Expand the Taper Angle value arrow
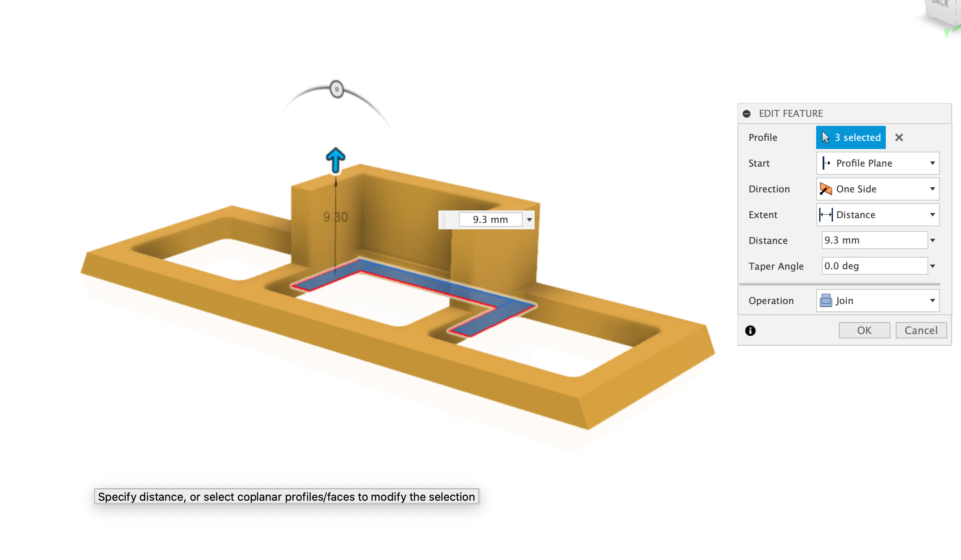 click(x=933, y=266)
